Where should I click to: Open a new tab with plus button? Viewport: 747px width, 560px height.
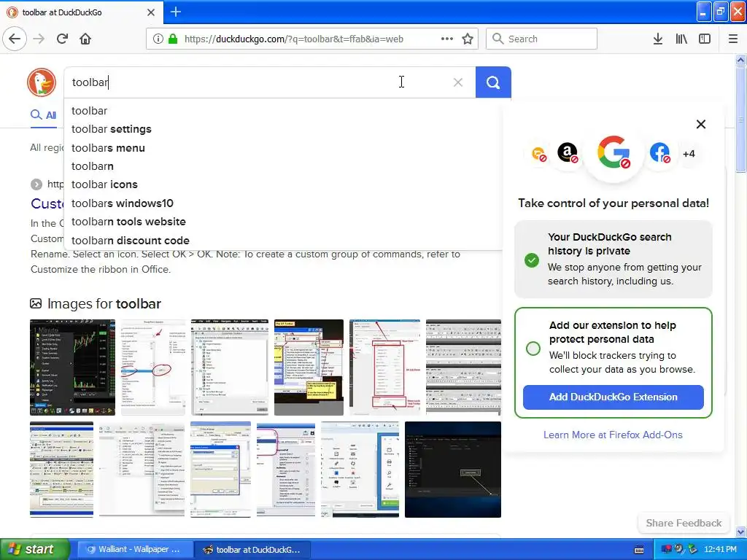[175, 12]
